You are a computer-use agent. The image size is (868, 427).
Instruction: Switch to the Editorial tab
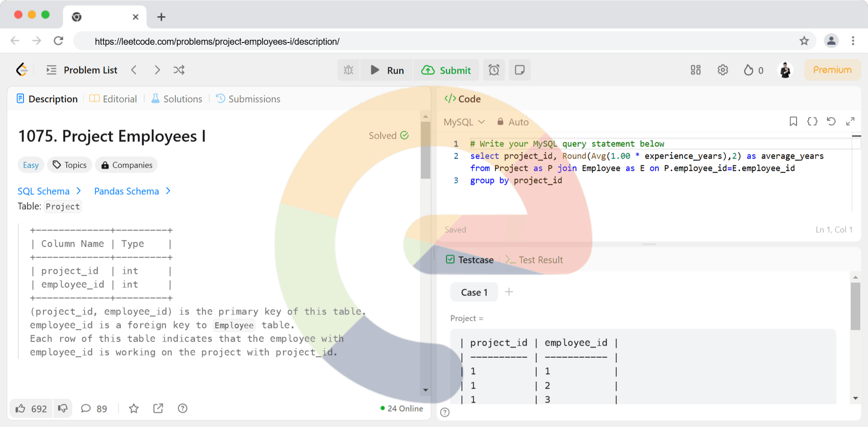(113, 99)
